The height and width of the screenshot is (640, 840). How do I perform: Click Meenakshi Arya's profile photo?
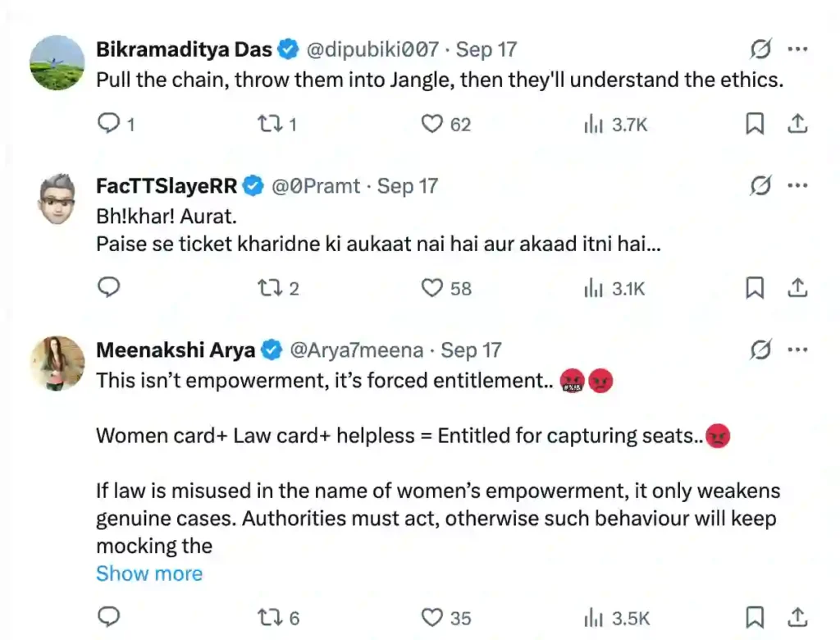coord(57,363)
